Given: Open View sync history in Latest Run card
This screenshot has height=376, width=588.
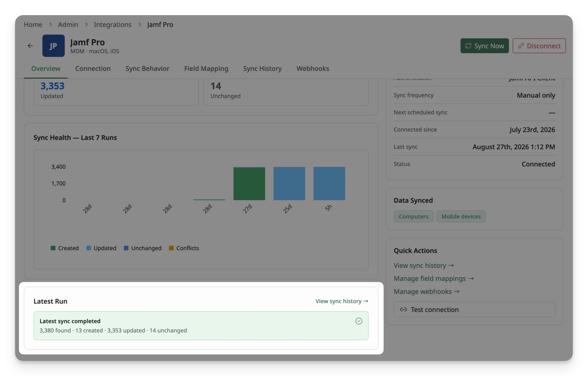Looking at the screenshot, I should tap(342, 301).
